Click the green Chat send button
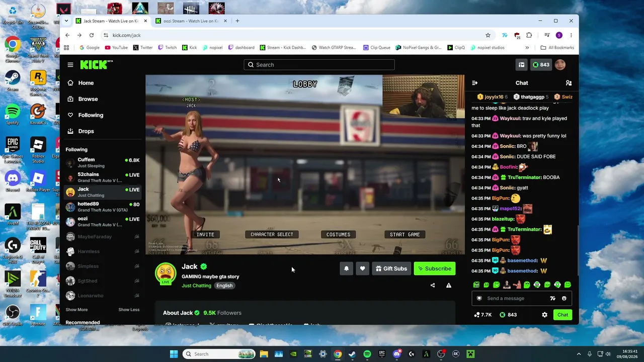This screenshot has width=644, height=362. [562, 315]
